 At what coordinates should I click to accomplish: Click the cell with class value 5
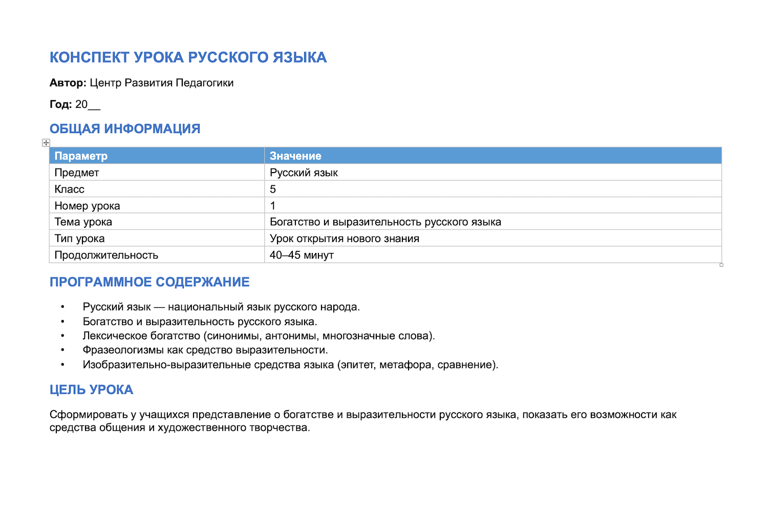pos(493,189)
